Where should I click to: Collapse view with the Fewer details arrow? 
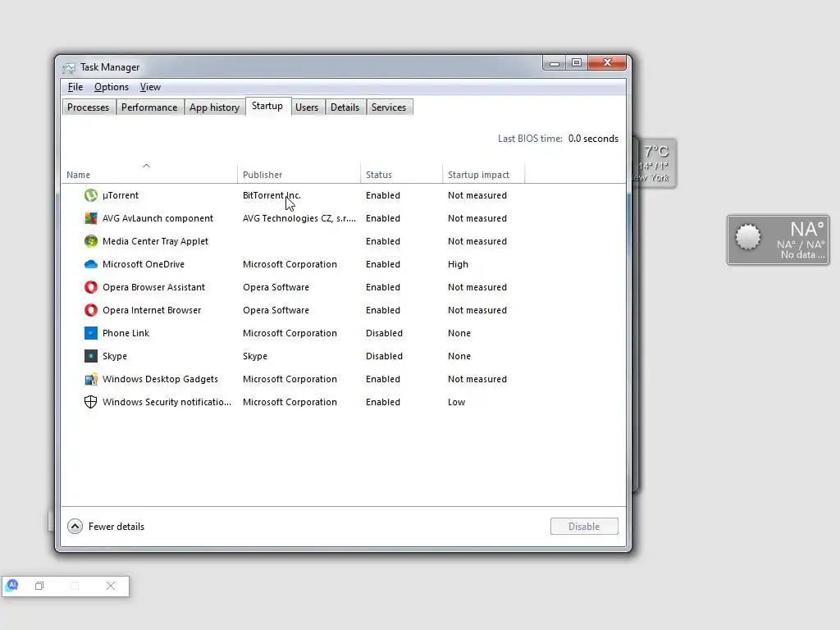[x=75, y=527]
